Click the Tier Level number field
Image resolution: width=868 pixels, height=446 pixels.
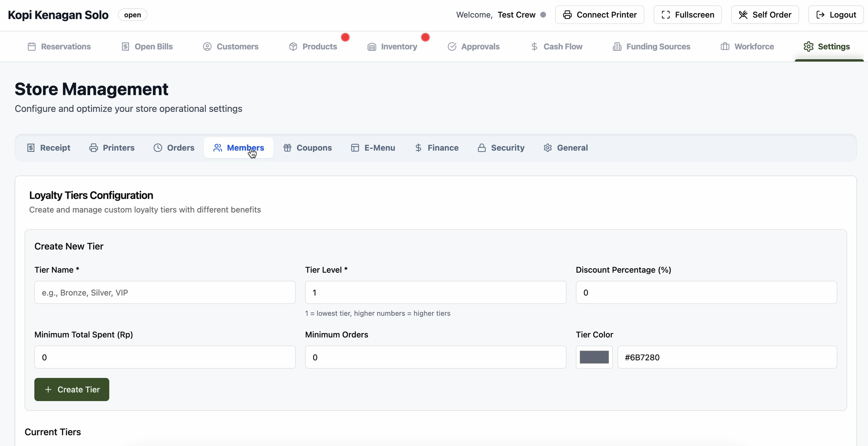(435, 292)
